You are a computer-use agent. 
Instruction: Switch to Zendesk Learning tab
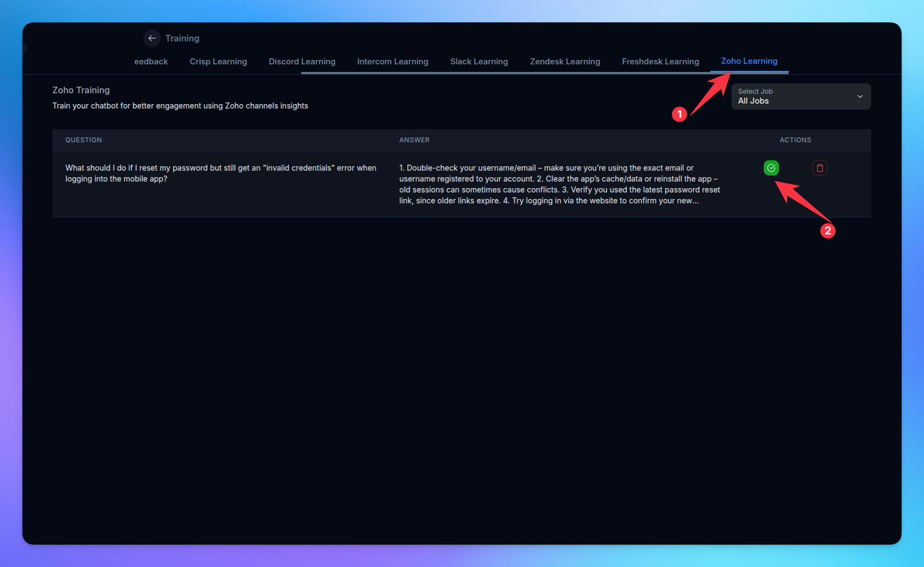point(565,62)
